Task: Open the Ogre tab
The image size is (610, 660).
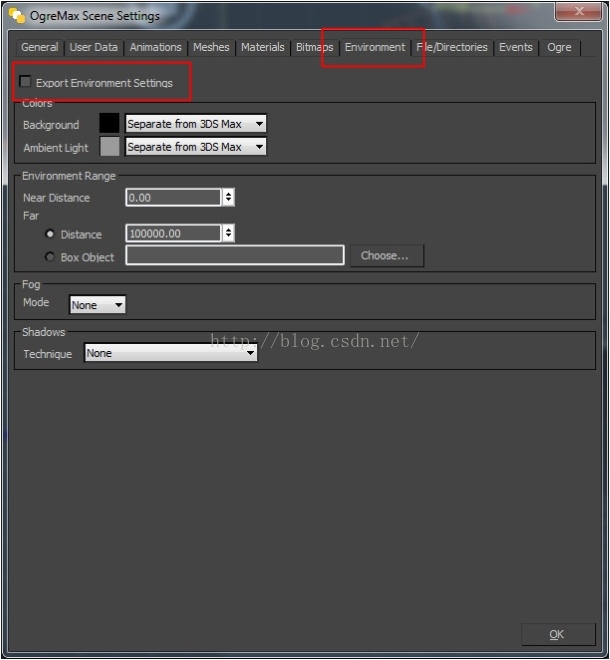Action: pyautogui.click(x=559, y=47)
